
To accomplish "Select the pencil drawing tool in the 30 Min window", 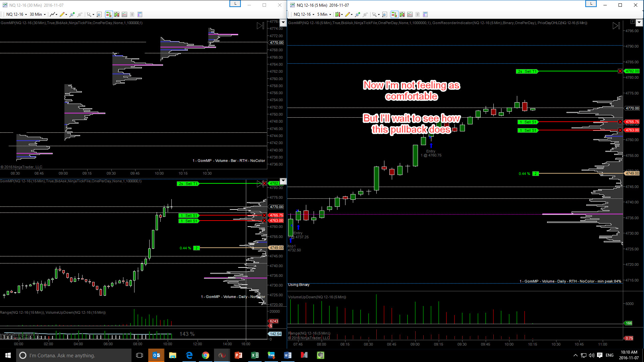I will [63, 14].
